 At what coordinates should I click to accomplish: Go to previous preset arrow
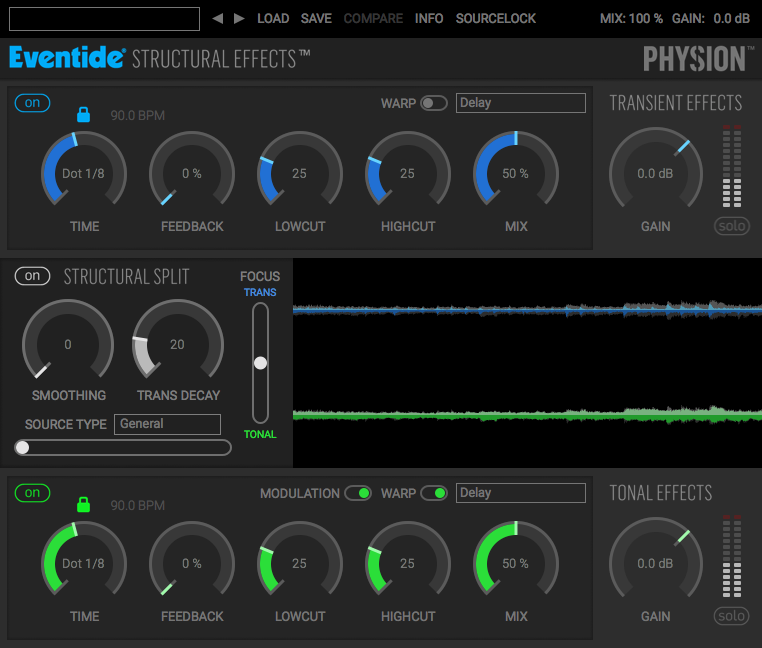coord(218,18)
